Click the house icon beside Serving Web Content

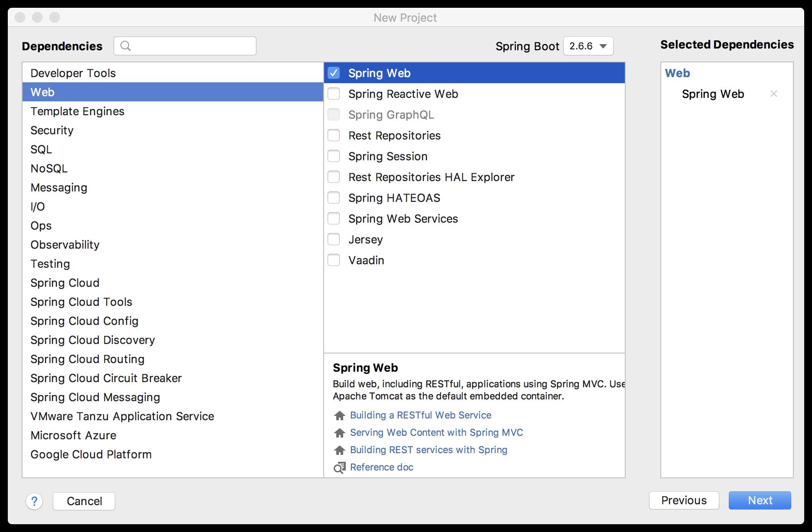[339, 433]
